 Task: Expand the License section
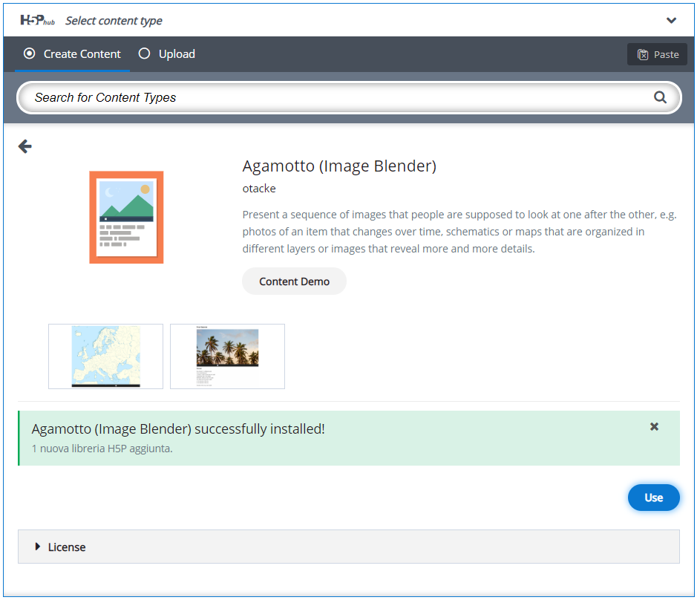coord(349,547)
